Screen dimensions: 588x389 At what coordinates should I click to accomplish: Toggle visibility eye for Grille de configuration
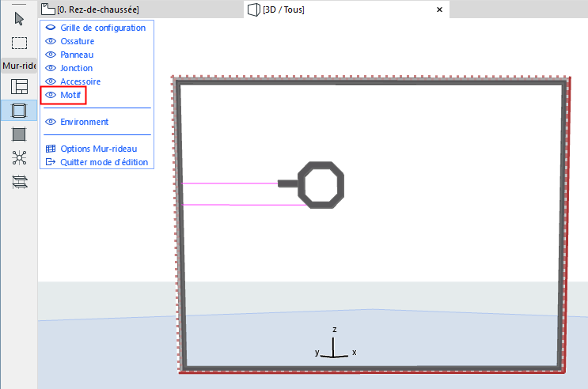coord(51,28)
